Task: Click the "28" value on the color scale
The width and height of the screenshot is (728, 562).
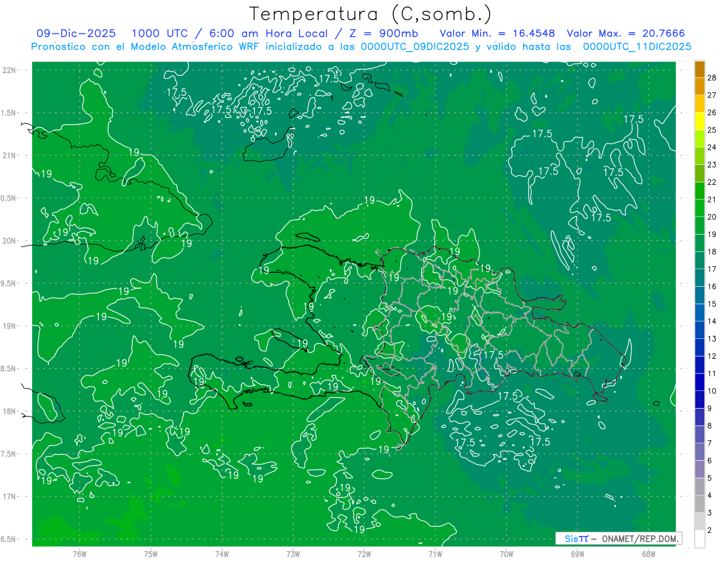Action: coord(712,78)
